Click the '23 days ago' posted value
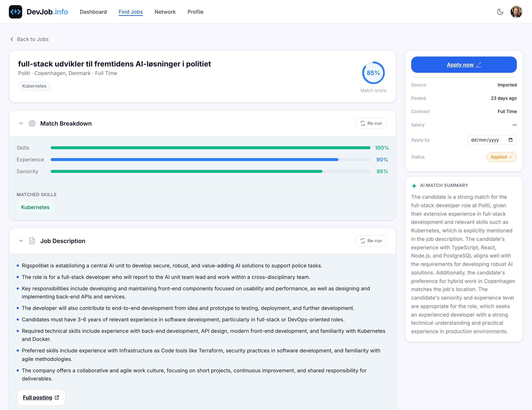 click(504, 98)
